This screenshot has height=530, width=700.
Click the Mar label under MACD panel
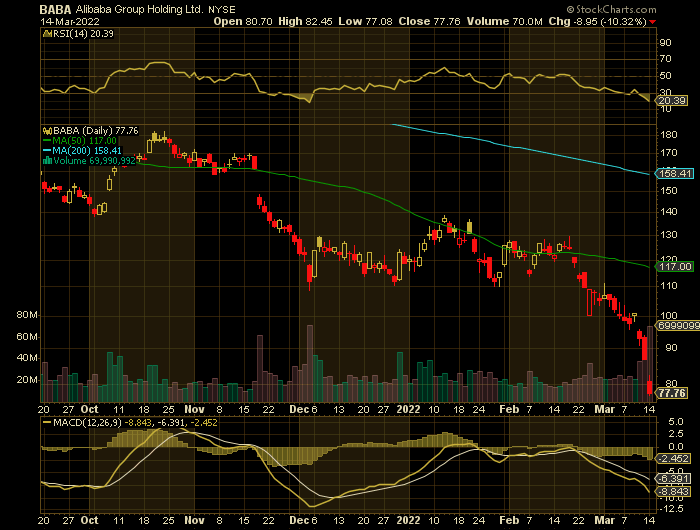coord(604,520)
